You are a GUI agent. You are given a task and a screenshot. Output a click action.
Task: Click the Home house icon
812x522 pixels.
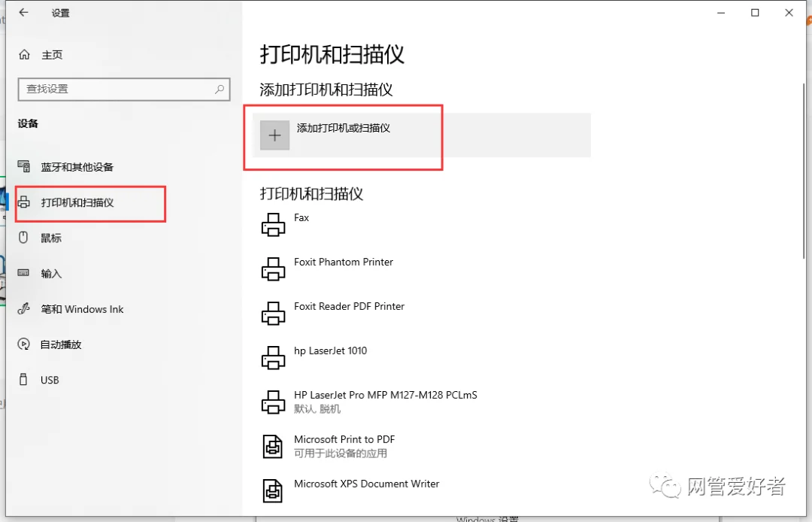click(x=24, y=54)
